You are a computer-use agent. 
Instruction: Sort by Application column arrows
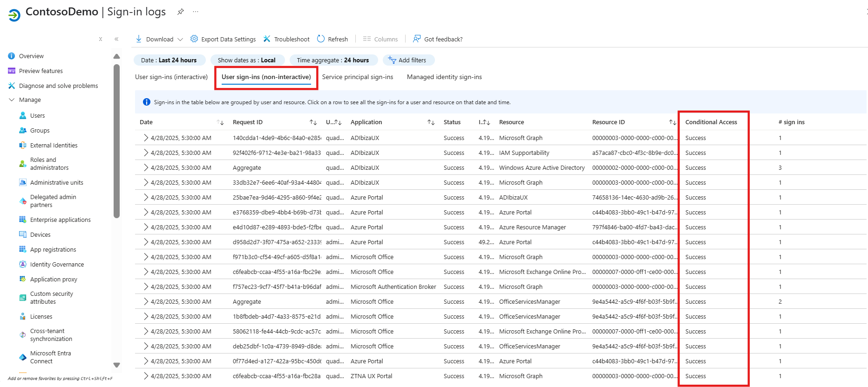431,122
